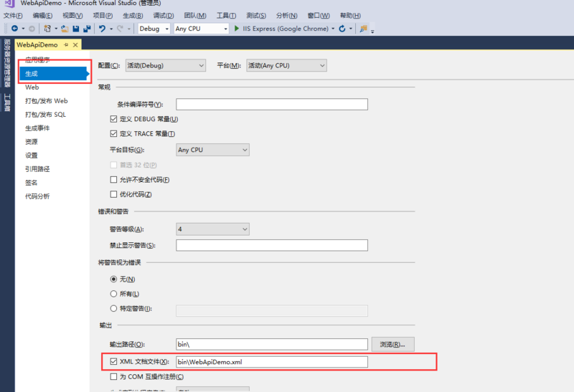This screenshot has height=392, width=574.
Task: Click the Open File folder icon
Action: [65, 29]
